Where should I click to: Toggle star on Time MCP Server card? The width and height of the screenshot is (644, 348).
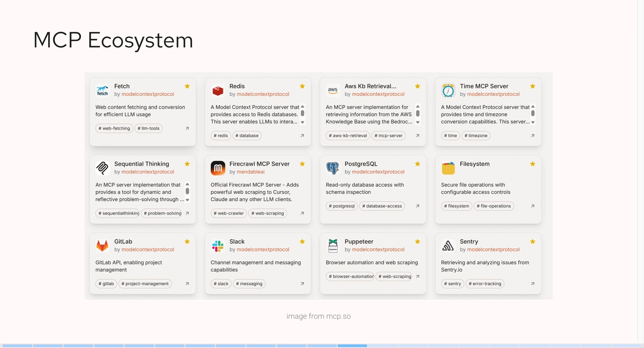click(533, 86)
